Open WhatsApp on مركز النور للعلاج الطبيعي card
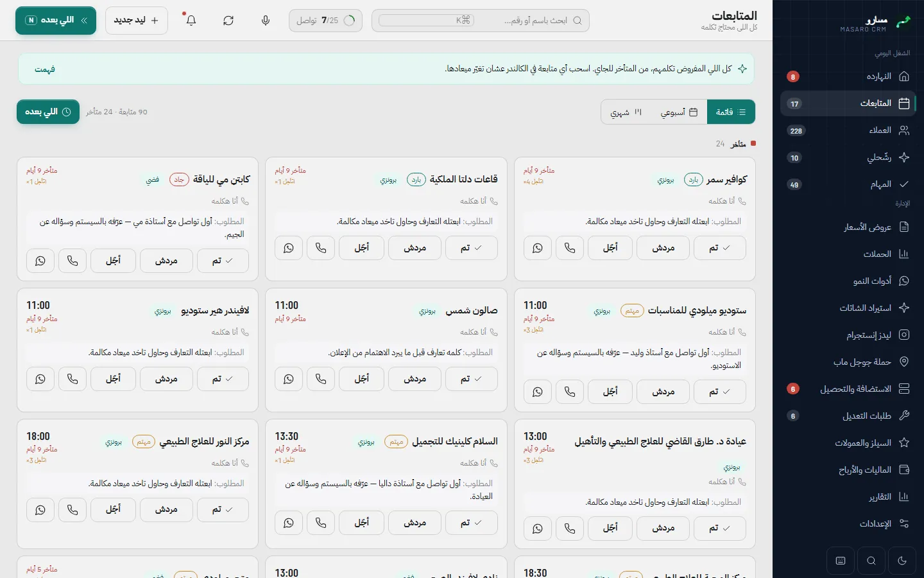 [x=40, y=510]
